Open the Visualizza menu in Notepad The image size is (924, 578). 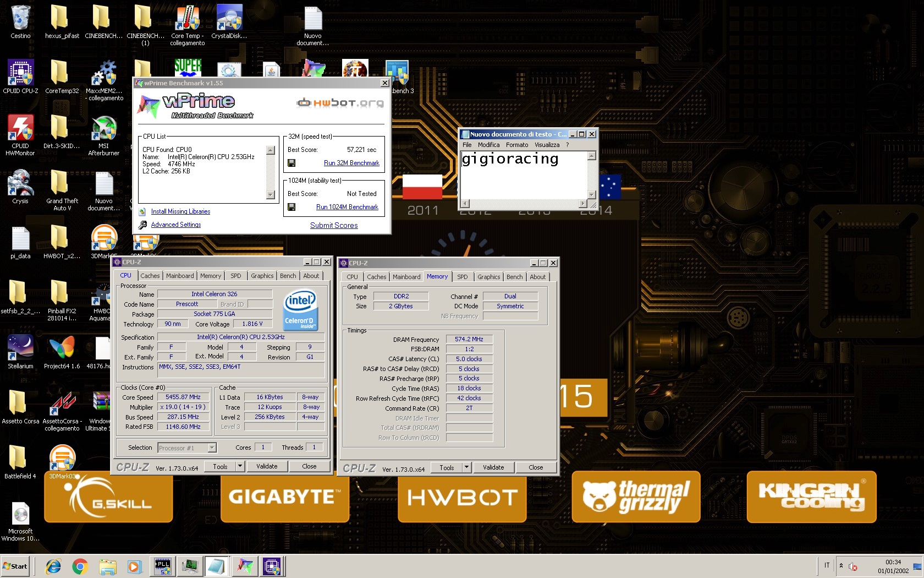tap(547, 145)
